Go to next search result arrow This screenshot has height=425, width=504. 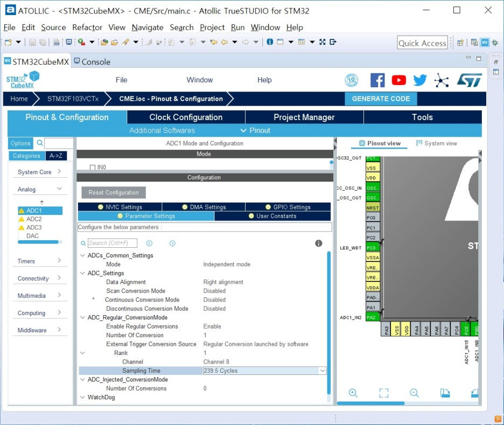[x=172, y=243]
